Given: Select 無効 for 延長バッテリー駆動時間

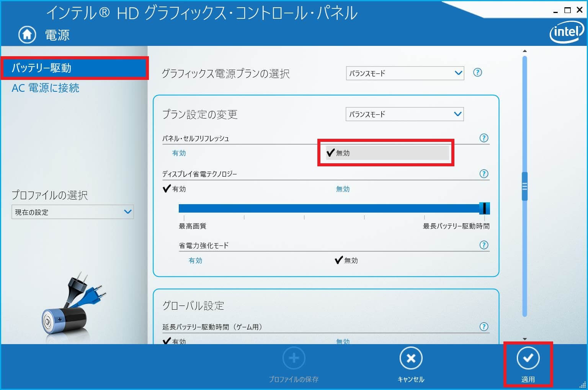Looking at the screenshot, I should point(343,341).
